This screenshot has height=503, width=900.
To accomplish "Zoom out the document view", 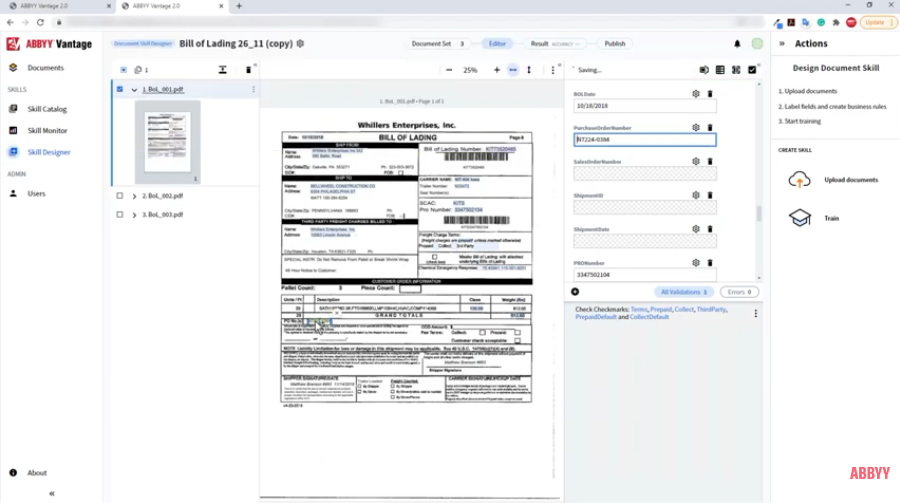I will point(449,70).
